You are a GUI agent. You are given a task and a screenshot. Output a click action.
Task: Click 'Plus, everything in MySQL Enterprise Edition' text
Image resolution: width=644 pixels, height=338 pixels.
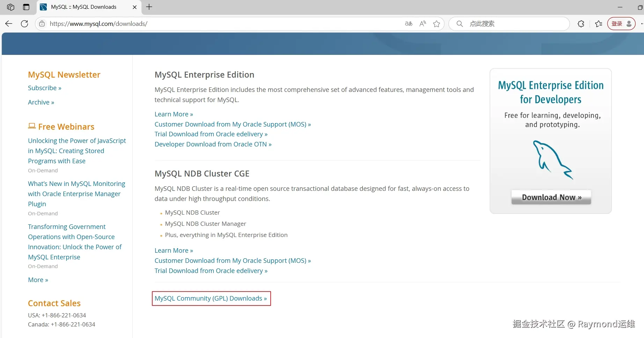pos(226,235)
